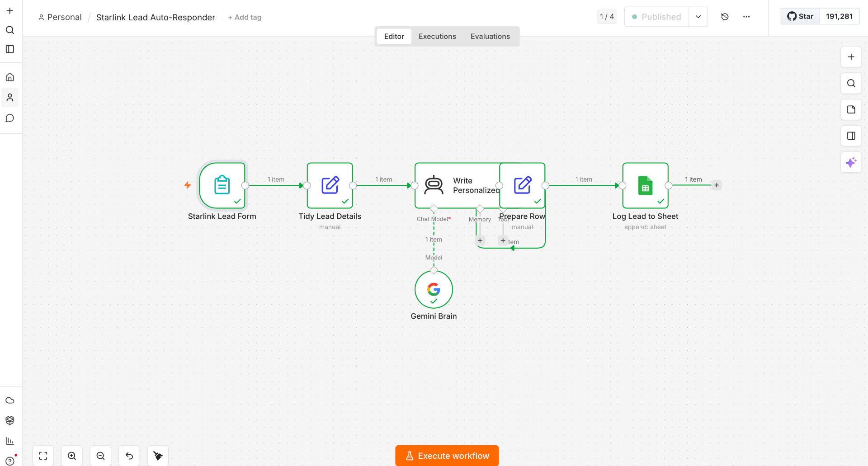The height and width of the screenshot is (466, 868).
Task: Zoom out of the canvas
Action: click(101, 456)
